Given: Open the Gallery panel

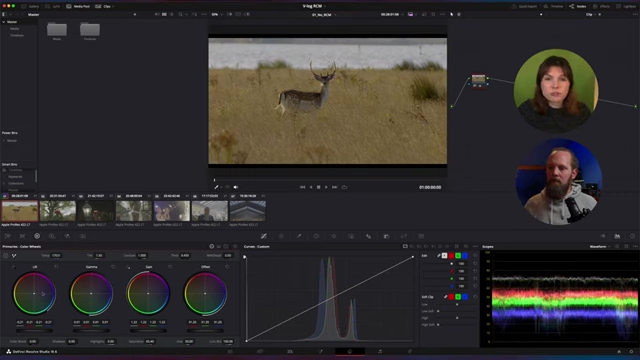Looking at the screenshot, I should click(x=30, y=7).
